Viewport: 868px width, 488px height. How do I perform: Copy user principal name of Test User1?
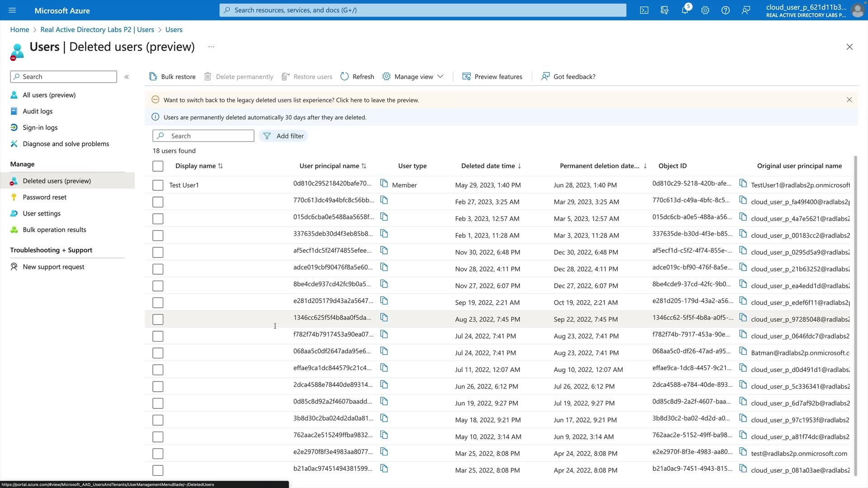click(x=384, y=183)
